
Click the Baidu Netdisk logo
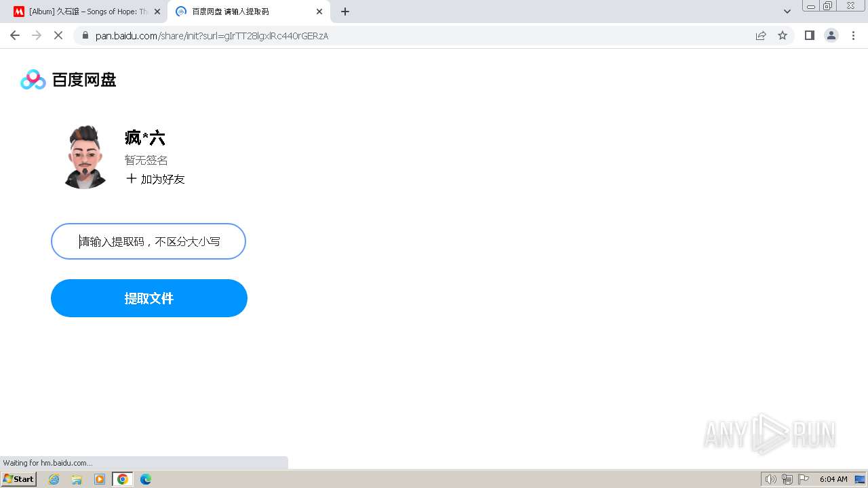(x=68, y=80)
